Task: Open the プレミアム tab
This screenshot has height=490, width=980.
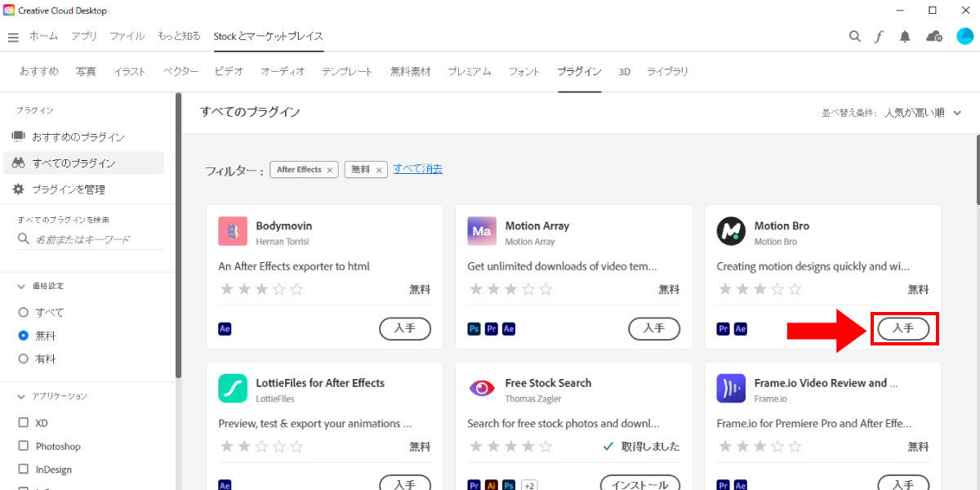Action: (x=470, y=72)
